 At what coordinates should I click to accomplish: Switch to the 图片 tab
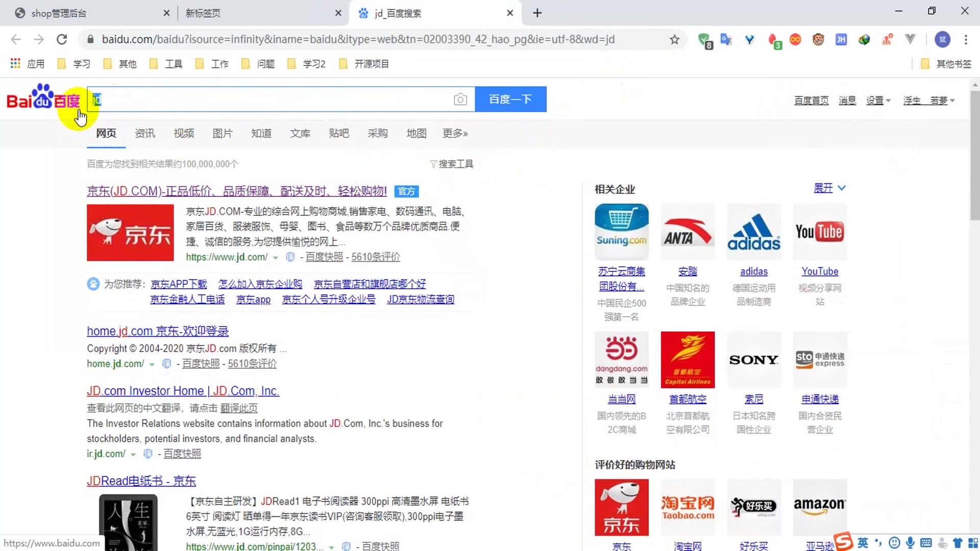(x=223, y=133)
